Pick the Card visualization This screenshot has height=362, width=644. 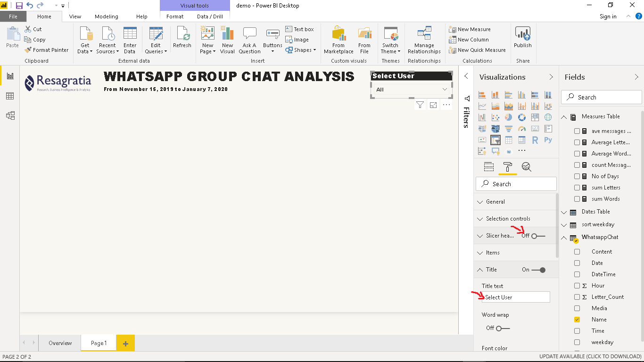tap(535, 129)
